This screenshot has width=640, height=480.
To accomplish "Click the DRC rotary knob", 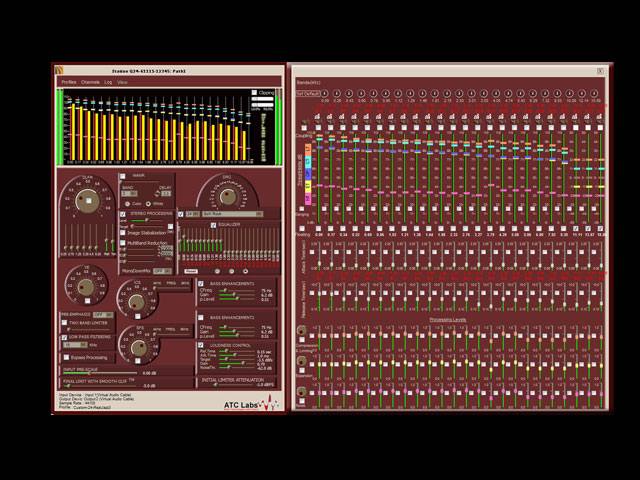I will [228, 197].
